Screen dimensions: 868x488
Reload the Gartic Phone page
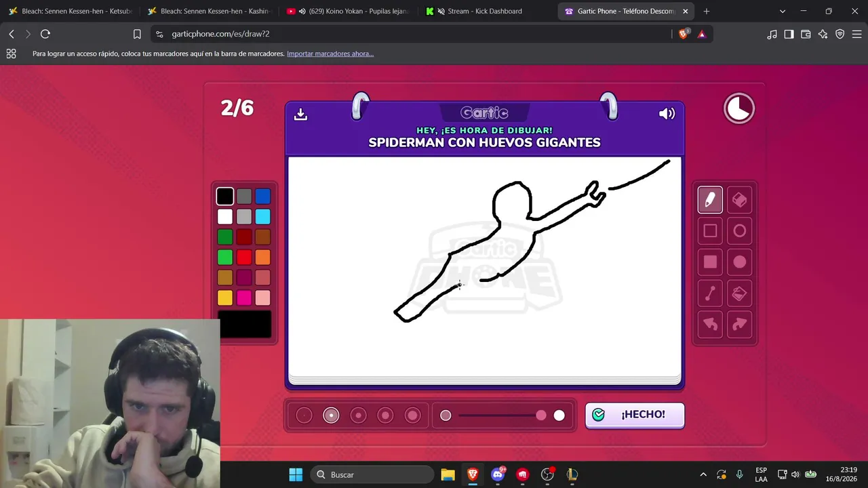point(45,34)
